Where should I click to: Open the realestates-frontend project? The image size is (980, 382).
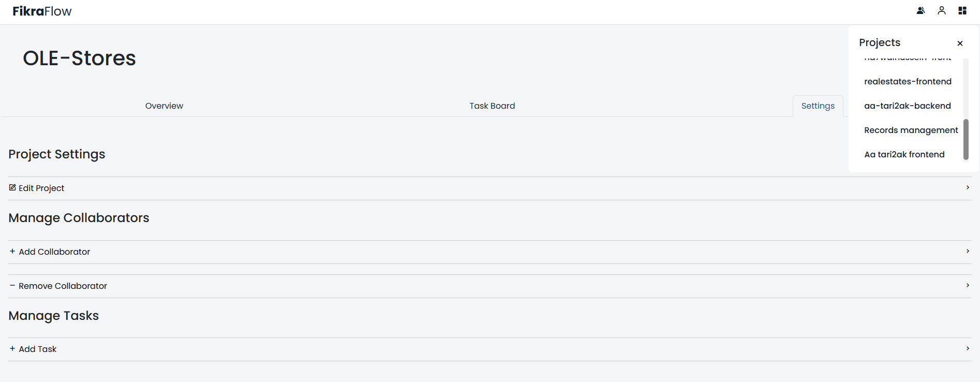click(908, 82)
